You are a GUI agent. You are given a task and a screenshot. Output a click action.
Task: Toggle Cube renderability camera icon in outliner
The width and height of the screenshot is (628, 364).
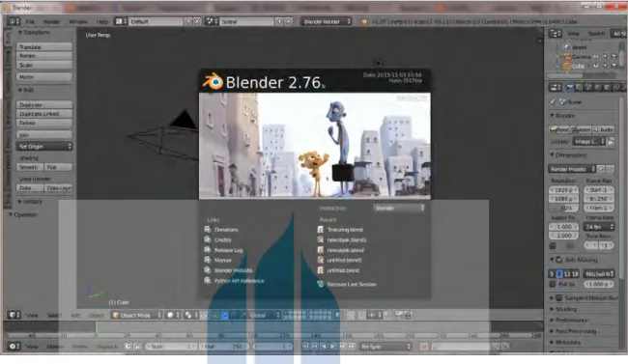614,66
